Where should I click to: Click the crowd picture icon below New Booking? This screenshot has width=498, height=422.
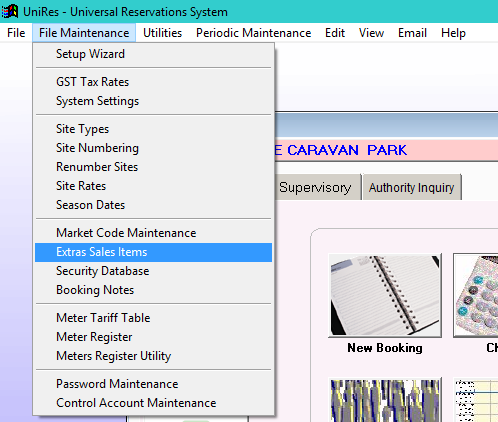pos(385,400)
